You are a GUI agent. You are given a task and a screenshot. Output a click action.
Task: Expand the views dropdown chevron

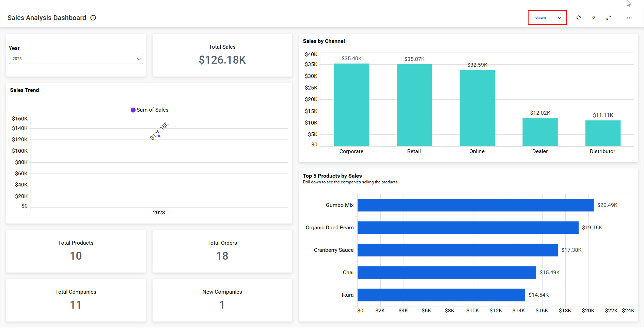(559, 17)
